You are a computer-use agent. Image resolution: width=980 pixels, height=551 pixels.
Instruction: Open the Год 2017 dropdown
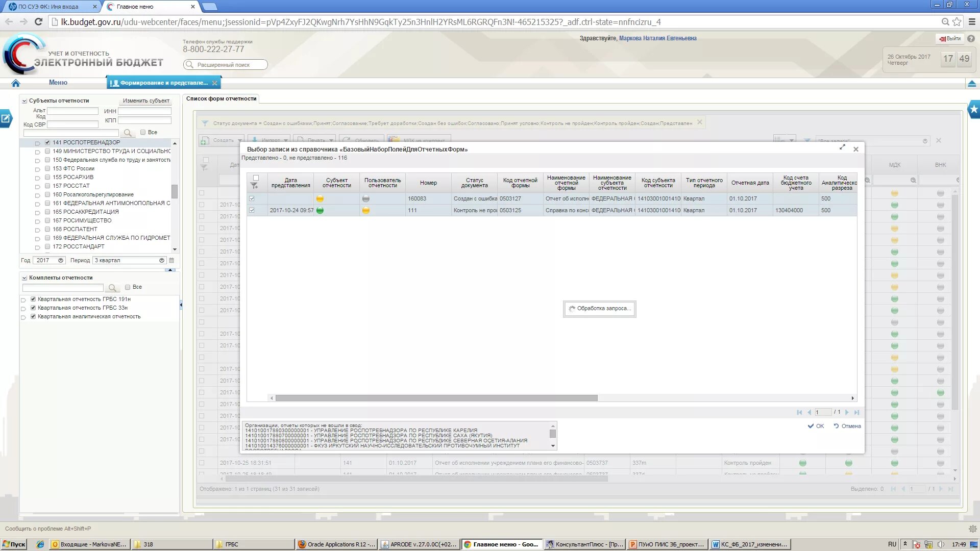61,261
